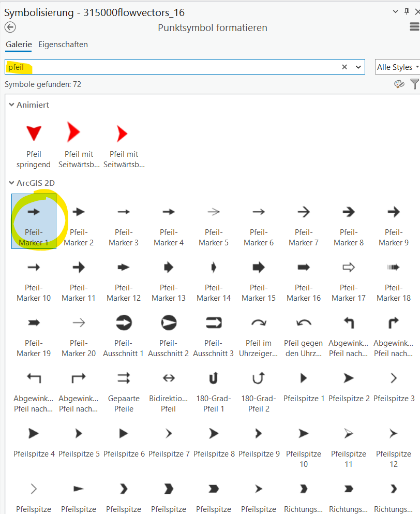Viewport: 420px width, 514px height.
Task: Collapse the Animiert group
Action: (x=11, y=105)
